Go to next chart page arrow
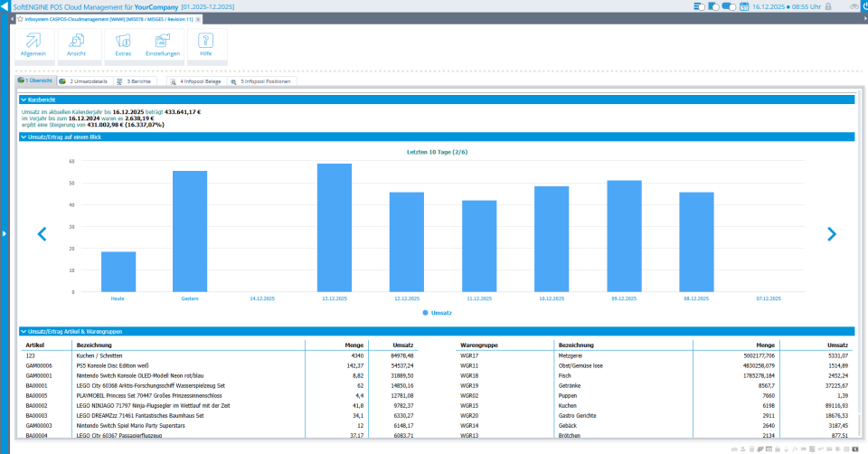The image size is (868, 454). click(x=832, y=234)
